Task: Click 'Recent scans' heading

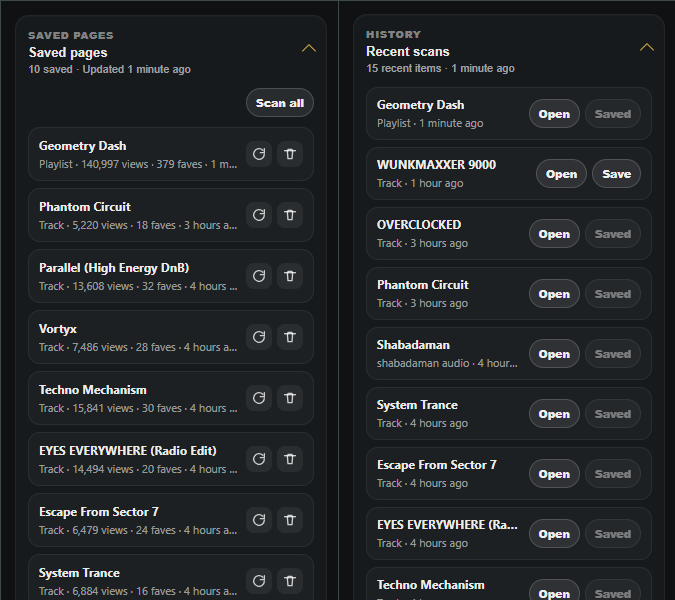Action: click(408, 52)
